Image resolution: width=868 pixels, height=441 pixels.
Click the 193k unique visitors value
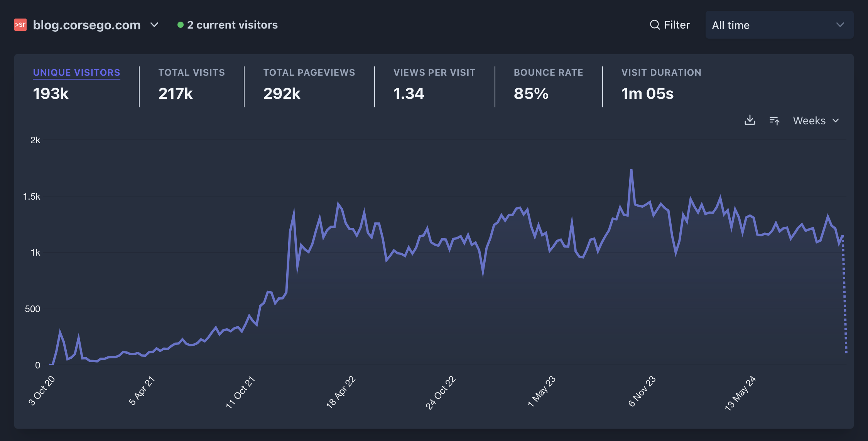(51, 94)
